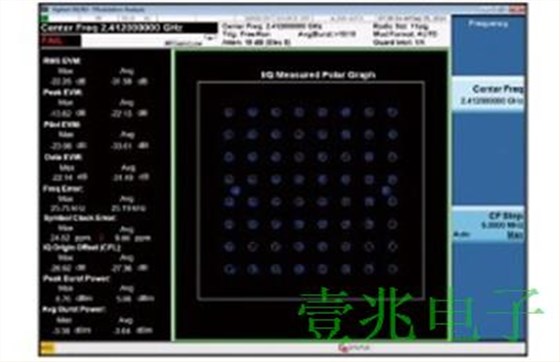Click the red FAIL status indicator
Screen dimensions: 560x362
pos(60,41)
